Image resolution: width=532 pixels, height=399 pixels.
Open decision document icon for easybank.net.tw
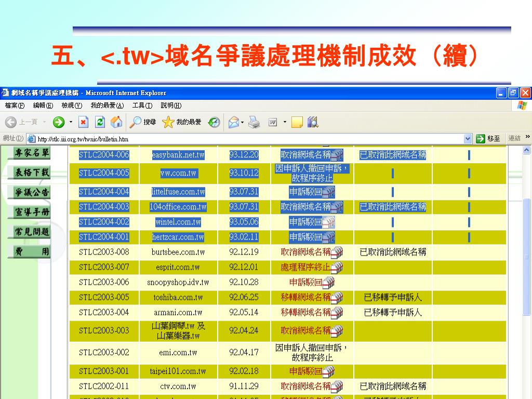click(337, 155)
